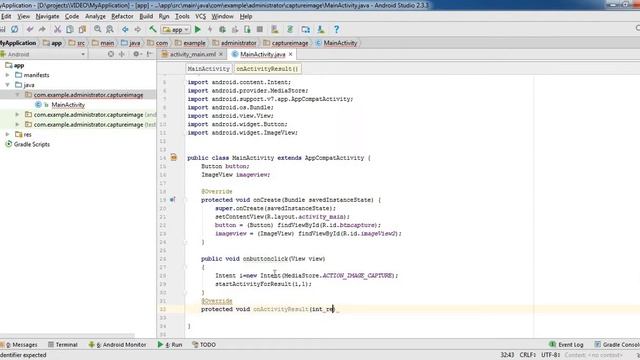Open the Tools menu
This screenshot has height=360, width=640.
pos(182,16)
